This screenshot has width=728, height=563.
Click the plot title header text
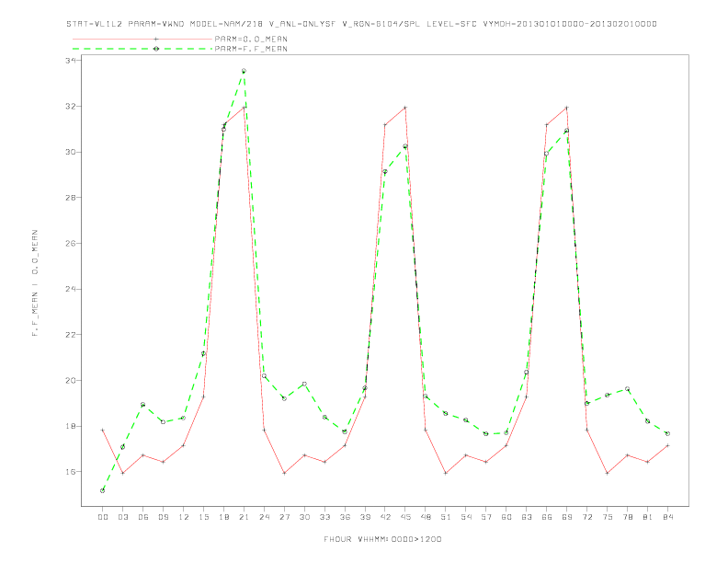click(361, 24)
